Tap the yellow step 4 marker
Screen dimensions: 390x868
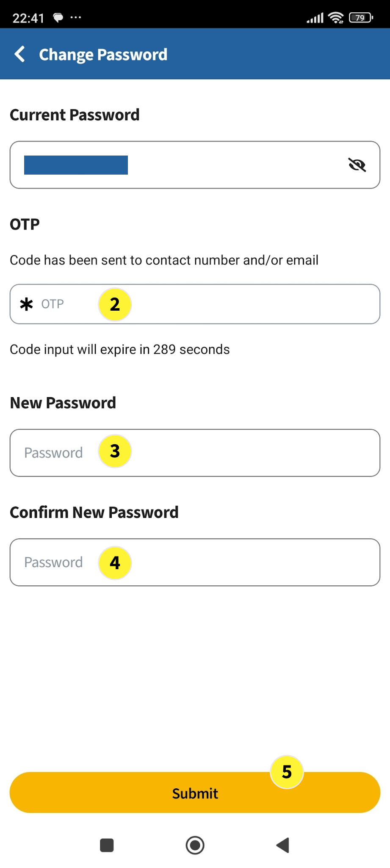tap(115, 563)
